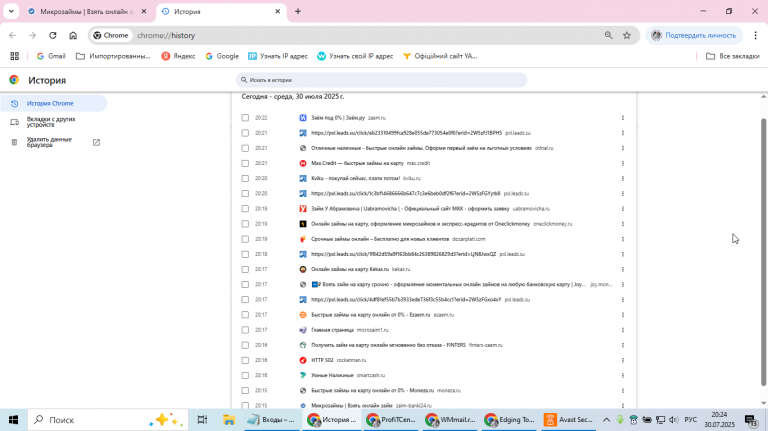This screenshot has height=431, width=768.
Task: Click the Windows taskbar Поиск box
Action: point(108,420)
